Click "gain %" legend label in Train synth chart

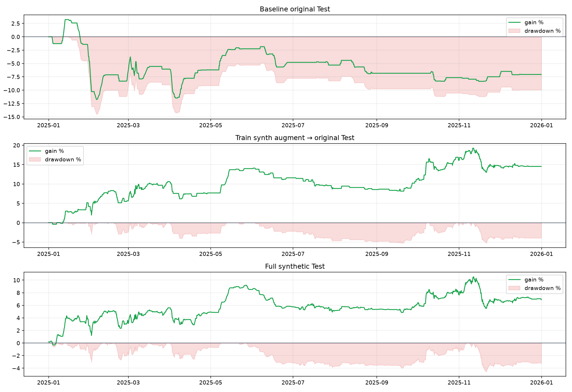pyautogui.click(x=54, y=151)
